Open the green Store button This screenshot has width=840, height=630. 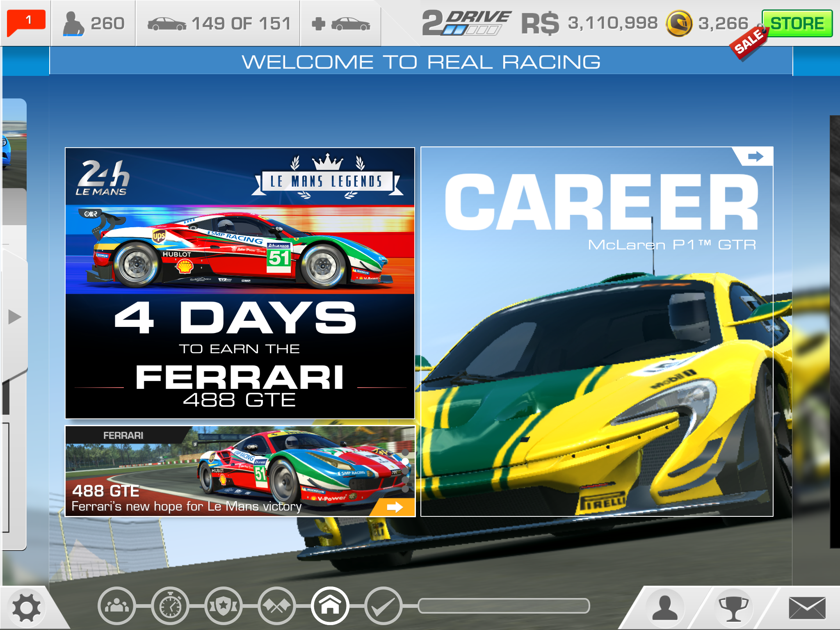pyautogui.click(x=797, y=23)
